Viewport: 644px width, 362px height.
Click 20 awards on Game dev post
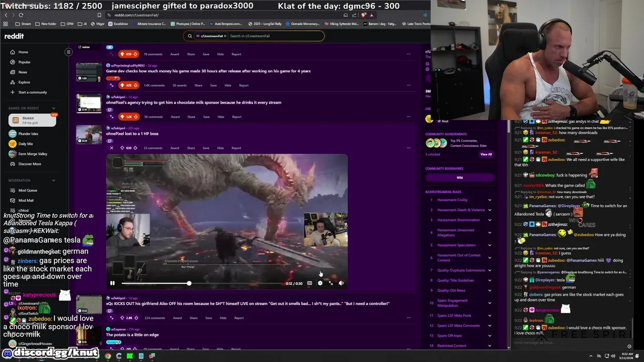[180, 85]
